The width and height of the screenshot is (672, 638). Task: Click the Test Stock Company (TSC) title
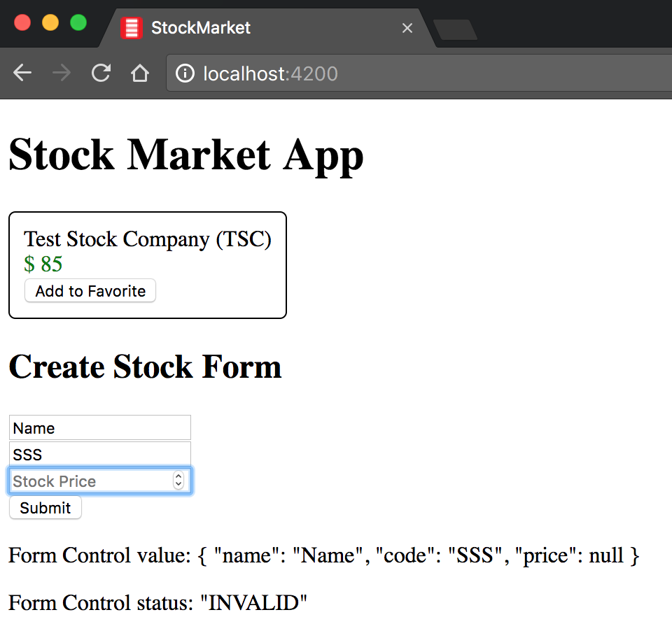148,239
